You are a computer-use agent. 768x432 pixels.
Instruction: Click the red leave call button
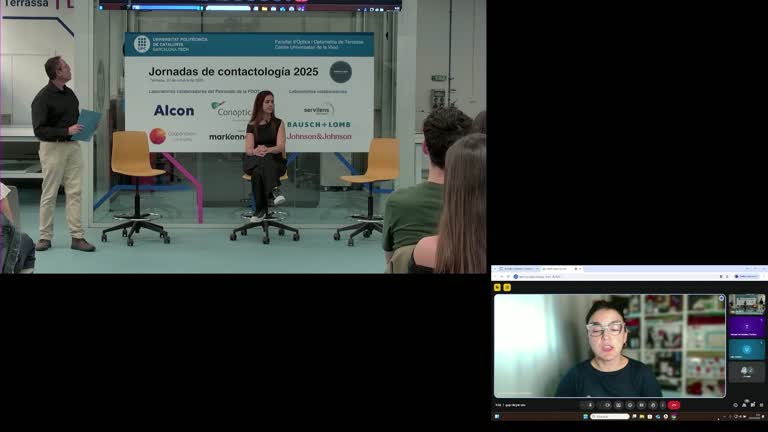[x=674, y=405]
